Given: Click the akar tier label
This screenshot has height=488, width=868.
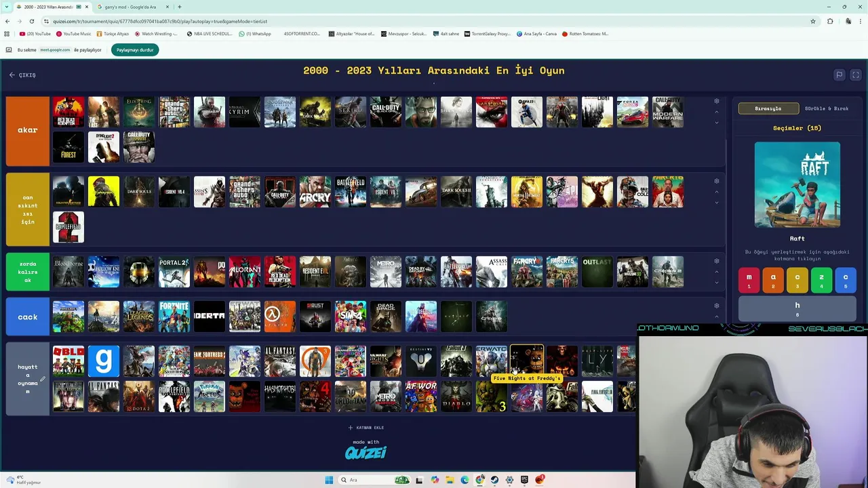Looking at the screenshot, I should (x=28, y=130).
